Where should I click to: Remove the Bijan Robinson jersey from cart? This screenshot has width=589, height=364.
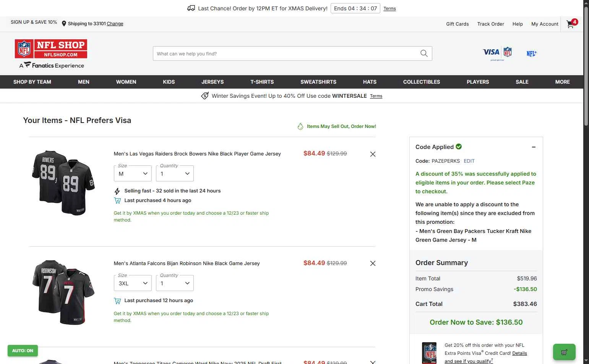point(373,263)
